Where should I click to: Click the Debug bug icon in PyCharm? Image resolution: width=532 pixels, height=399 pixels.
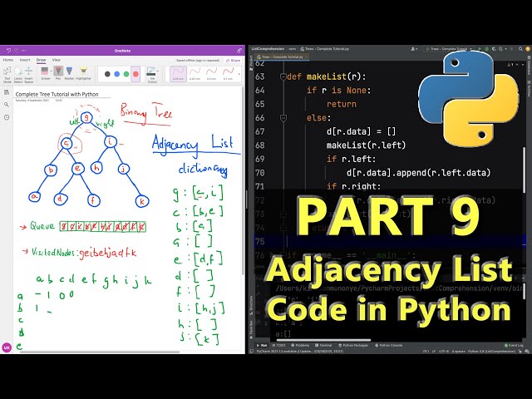click(x=486, y=49)
